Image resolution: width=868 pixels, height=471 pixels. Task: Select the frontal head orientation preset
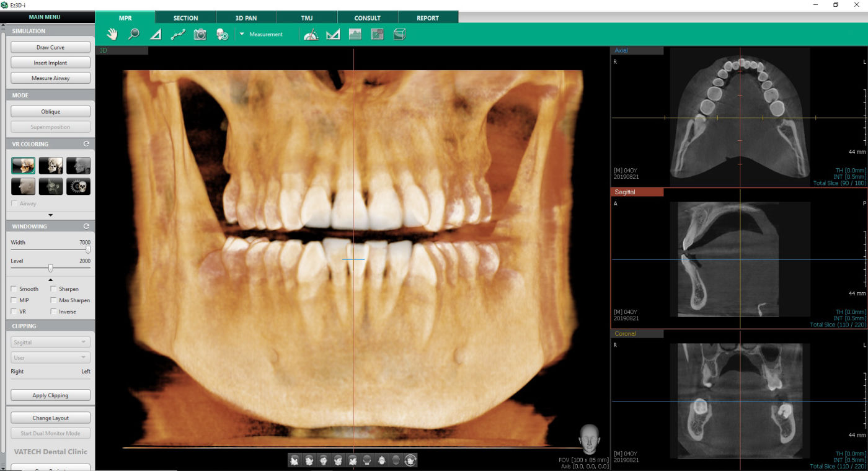324,460
